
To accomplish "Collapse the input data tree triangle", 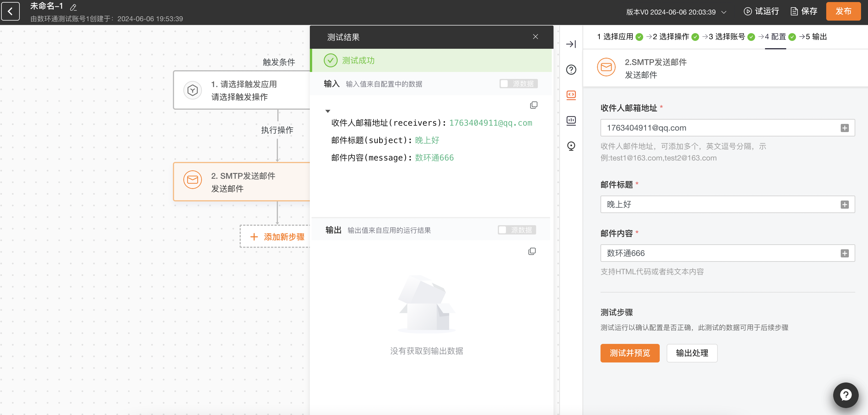I will 328,111.
